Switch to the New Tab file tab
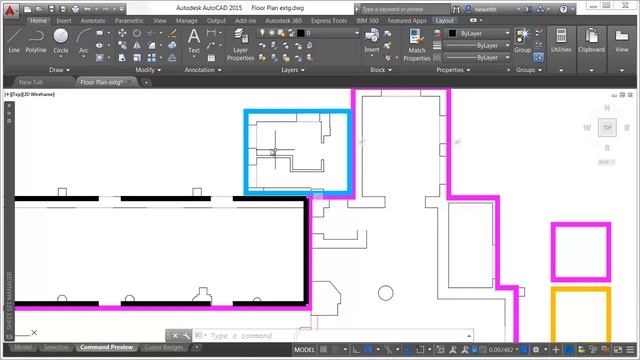Image resolution: width=640 pixels, height=360 pixels. (31, 82)
